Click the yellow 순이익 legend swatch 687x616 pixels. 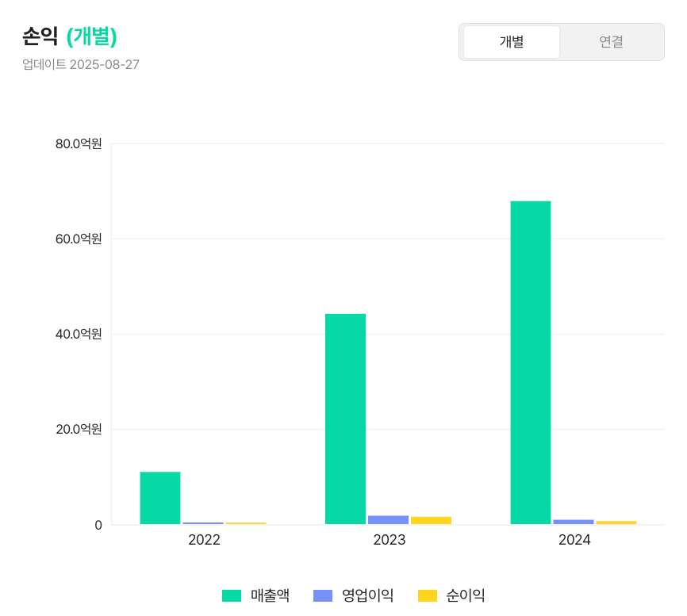[x=428, y=595]
